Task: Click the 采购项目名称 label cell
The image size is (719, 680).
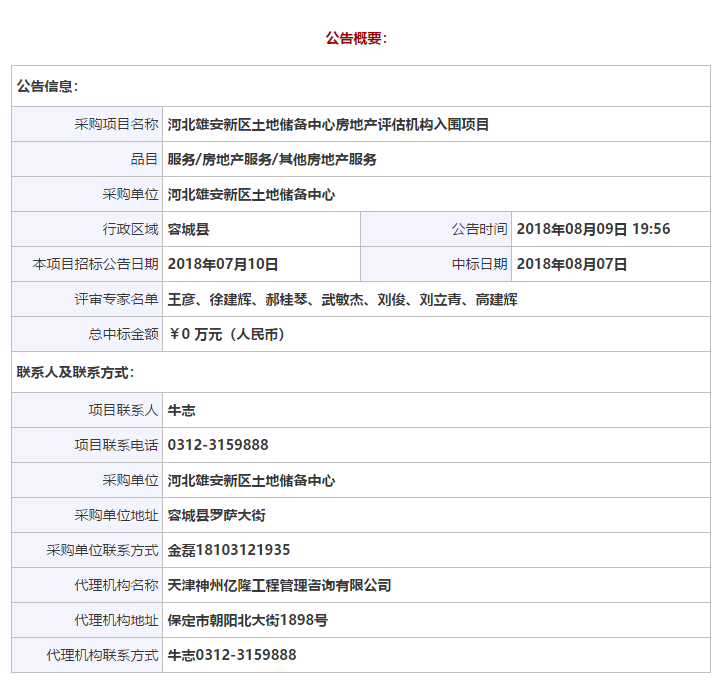Action: pos(116,125)
